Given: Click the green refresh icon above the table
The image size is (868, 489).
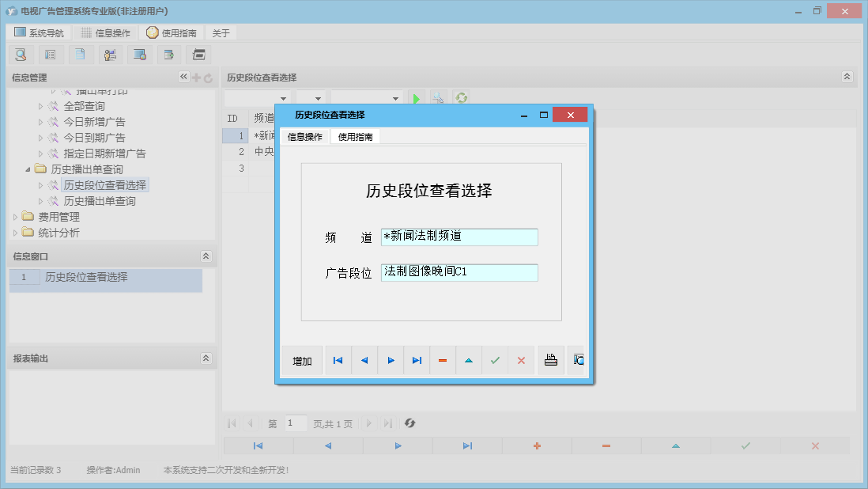Looking at the screenshot, I should [461, 97].
